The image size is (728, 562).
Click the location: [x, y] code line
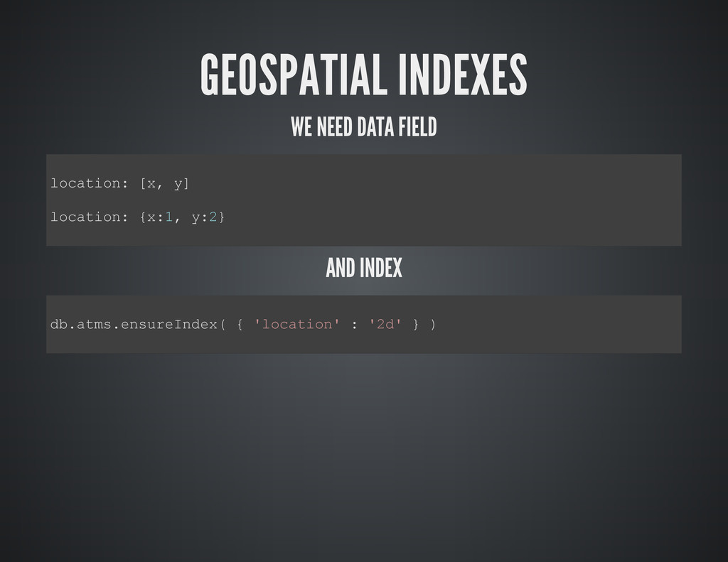click(119, 183)
